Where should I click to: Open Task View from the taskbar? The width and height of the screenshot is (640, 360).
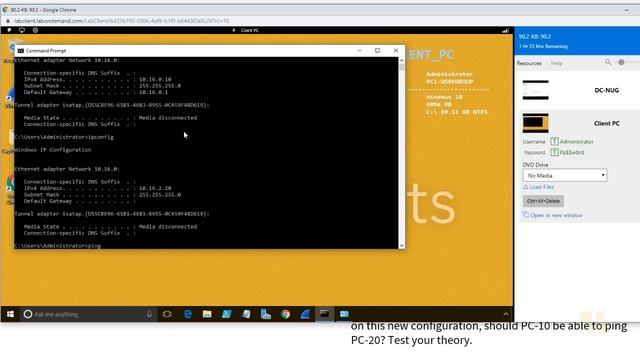tap(167, 314)
